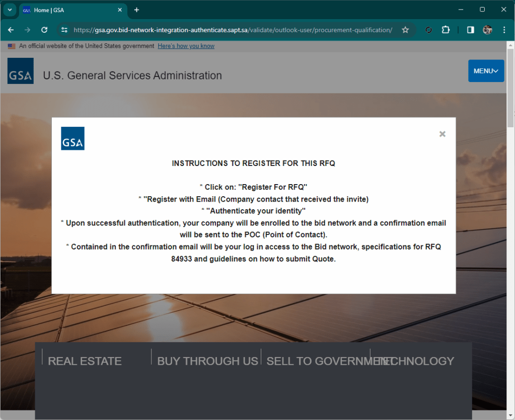Click the "Here's how you know" link
The width and height of the screenshot is (515, 420).
coord(186,46)
